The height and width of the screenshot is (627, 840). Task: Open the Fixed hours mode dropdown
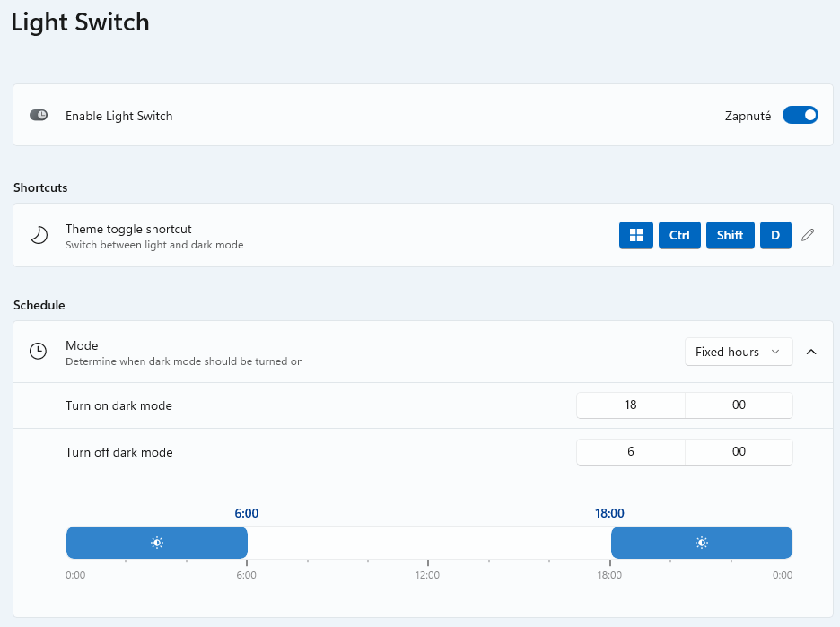739,352
